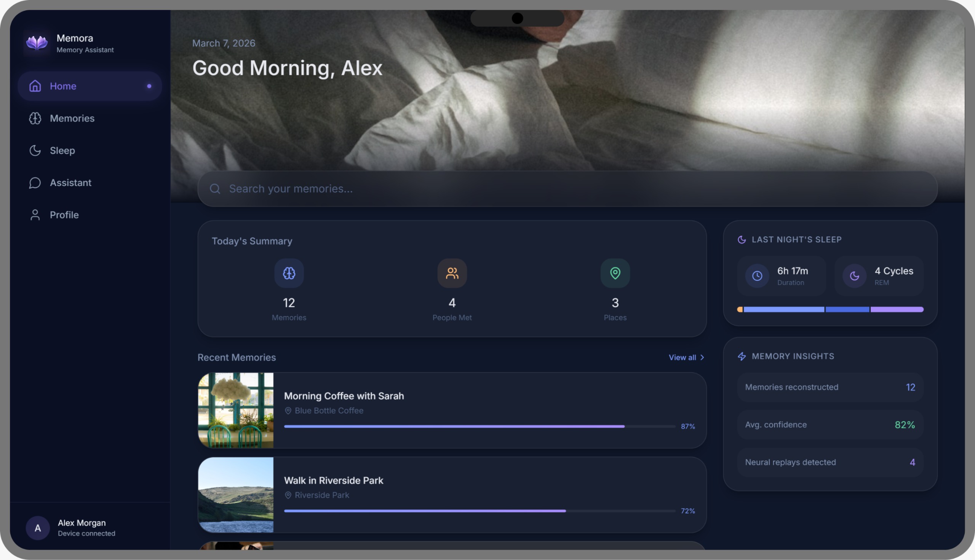This screenshot has width=975, height=560.
Task: Click the purple REM segment of sleep bar
Action: [x=897, y=309]
